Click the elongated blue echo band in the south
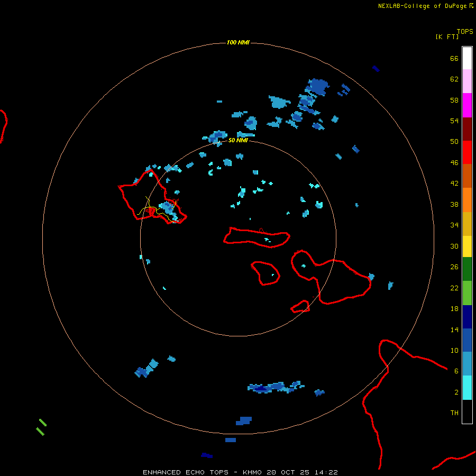Viewport: 476px width, 476px height. tap(276, 387)
